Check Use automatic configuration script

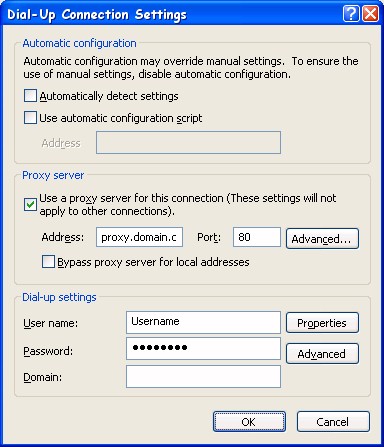coord(30,118)
